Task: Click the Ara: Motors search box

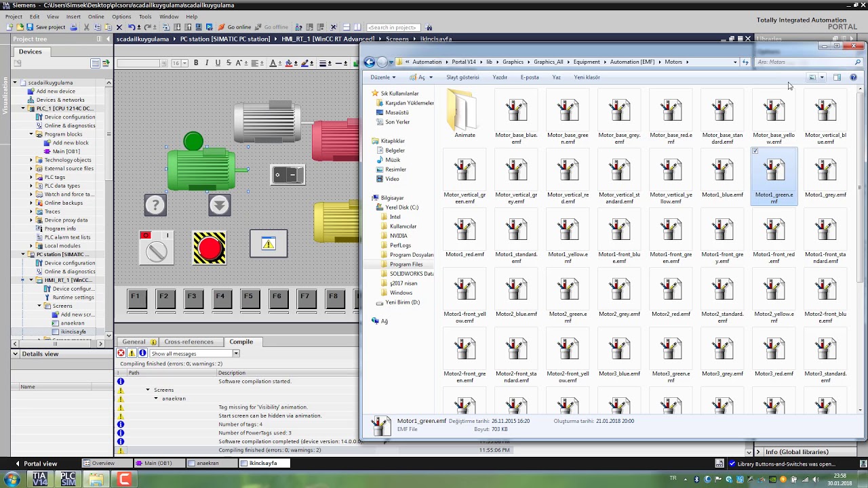Action: [x=808, y=62]
